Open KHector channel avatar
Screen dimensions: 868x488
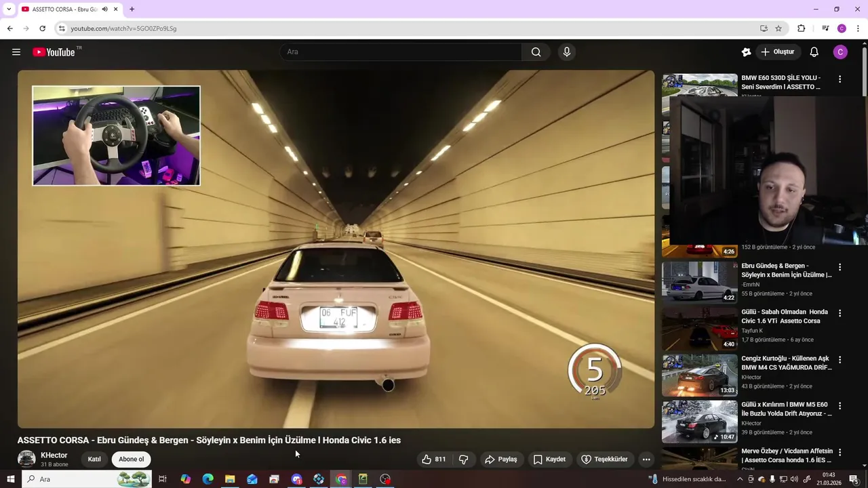(26, 459)
